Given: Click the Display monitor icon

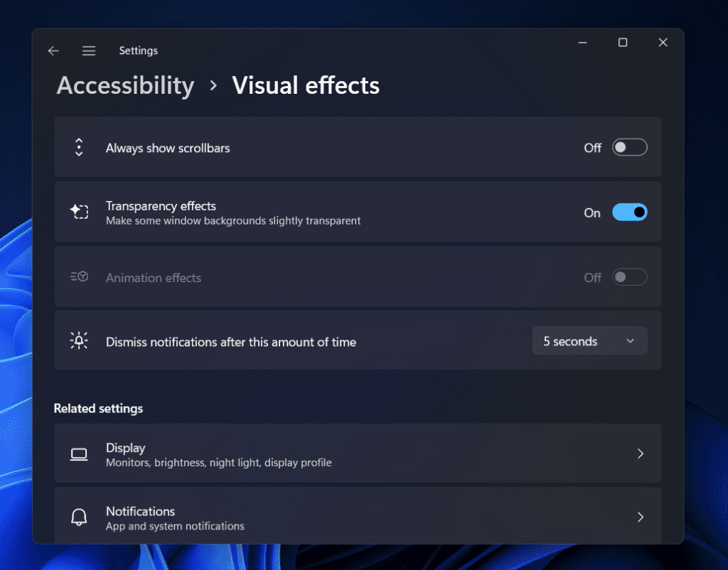Looking at the screenshot, I should point(79,453).
